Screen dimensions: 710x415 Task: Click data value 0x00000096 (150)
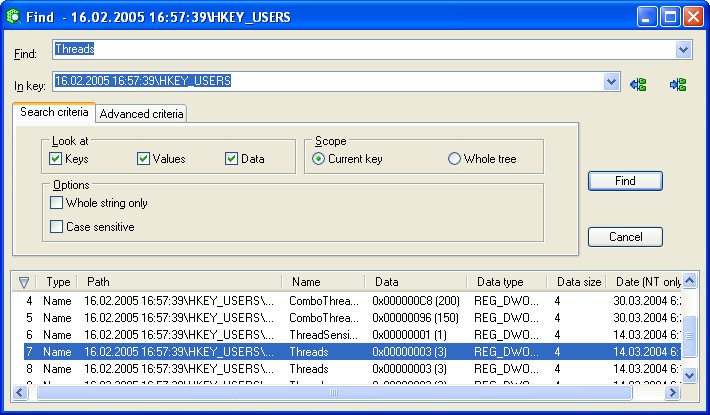click(x=416, y=318)
